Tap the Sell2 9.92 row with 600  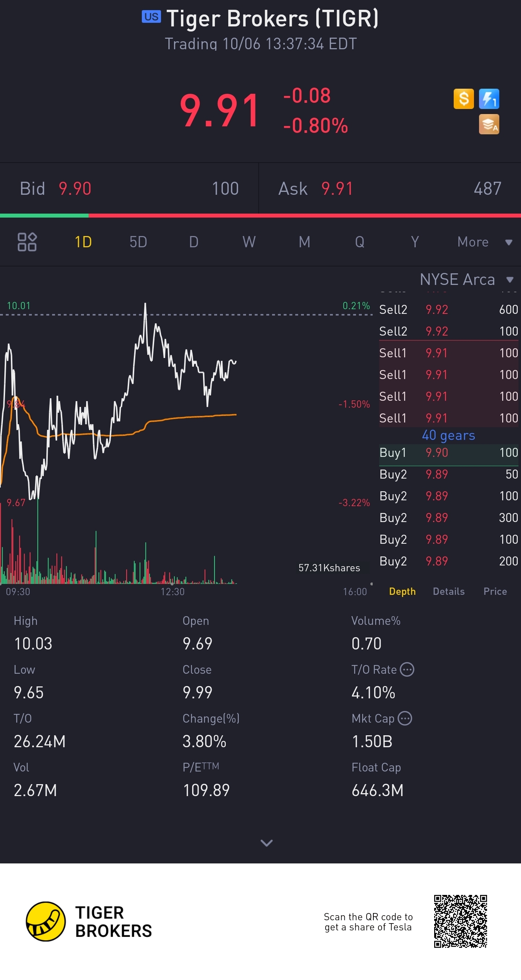(x=449, y=310)
